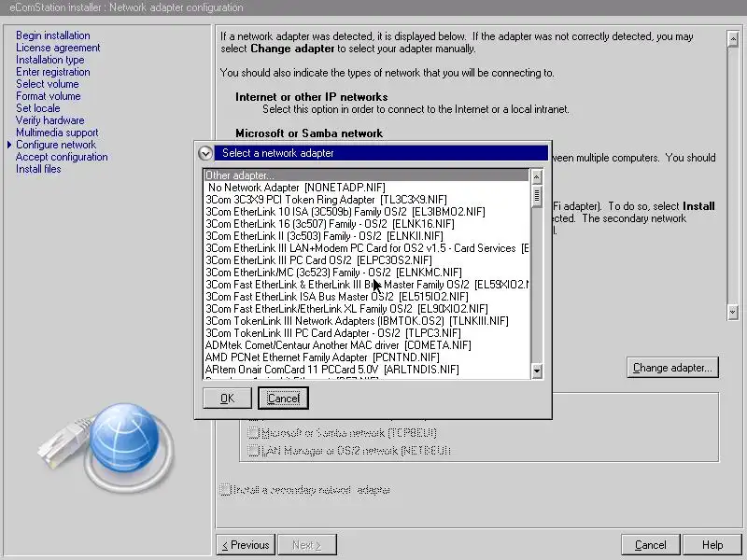Open the Verify hardware step
The width and height of the screenshot is (747, 560).
(50, 120)
